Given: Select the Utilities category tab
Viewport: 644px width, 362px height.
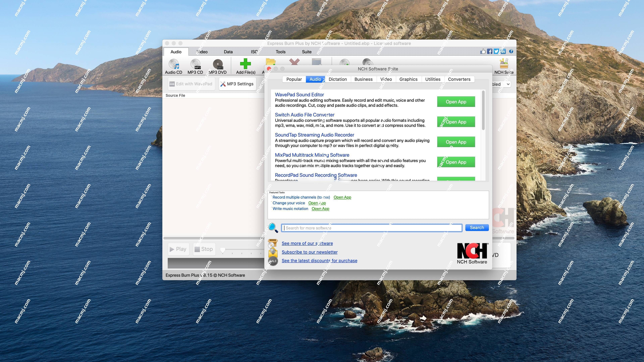Looking at the screenshot, I should click(433, 79).
